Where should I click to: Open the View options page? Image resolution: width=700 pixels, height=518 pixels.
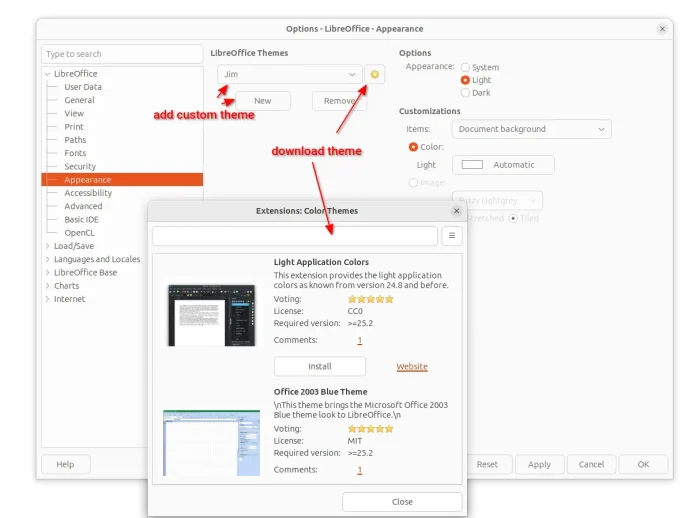point(74,113)
